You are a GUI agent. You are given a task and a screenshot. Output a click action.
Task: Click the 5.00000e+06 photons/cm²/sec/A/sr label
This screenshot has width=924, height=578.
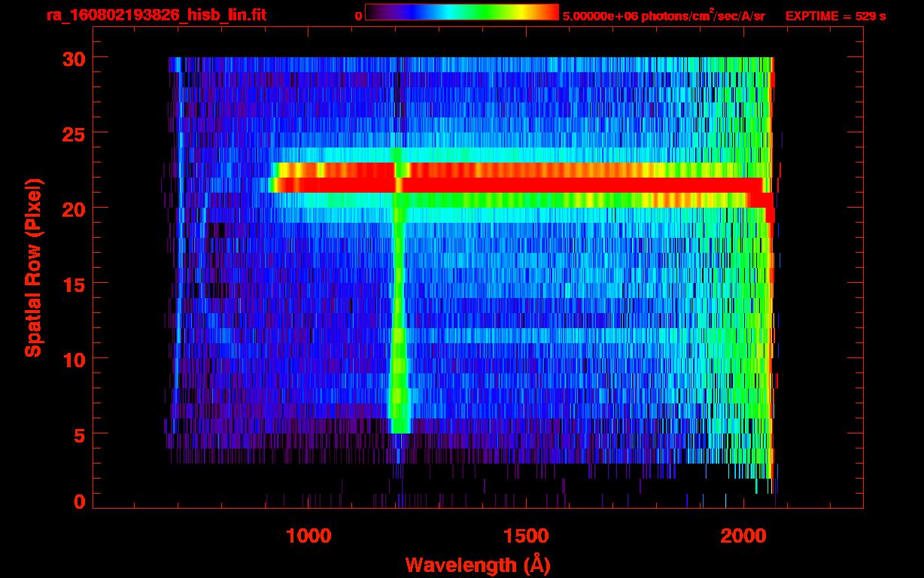[664, 15]
